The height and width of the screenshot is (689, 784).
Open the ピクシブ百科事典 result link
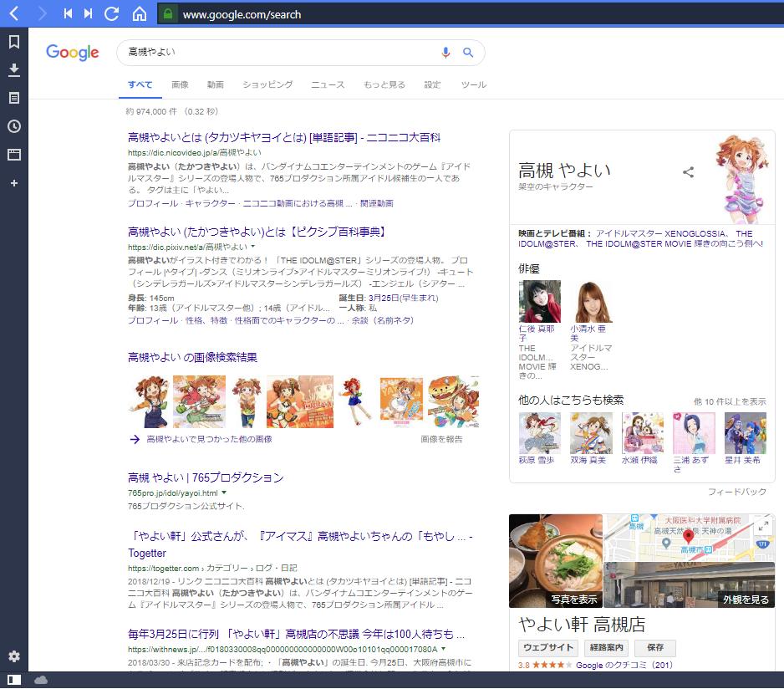257,232
